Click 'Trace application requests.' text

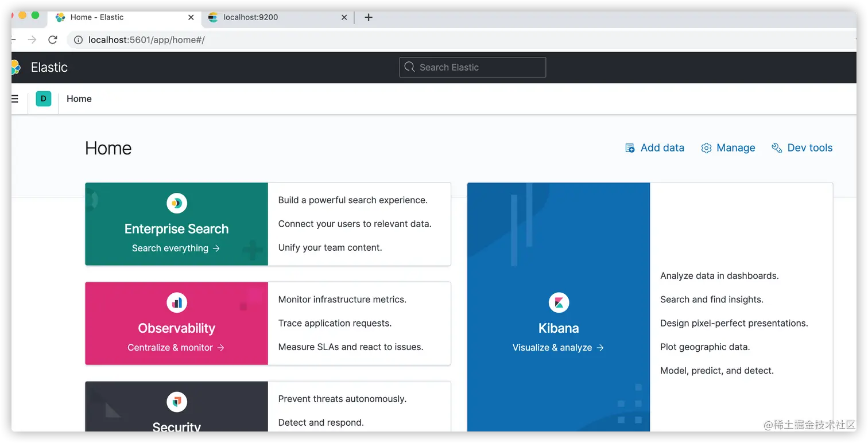point(335,323)
